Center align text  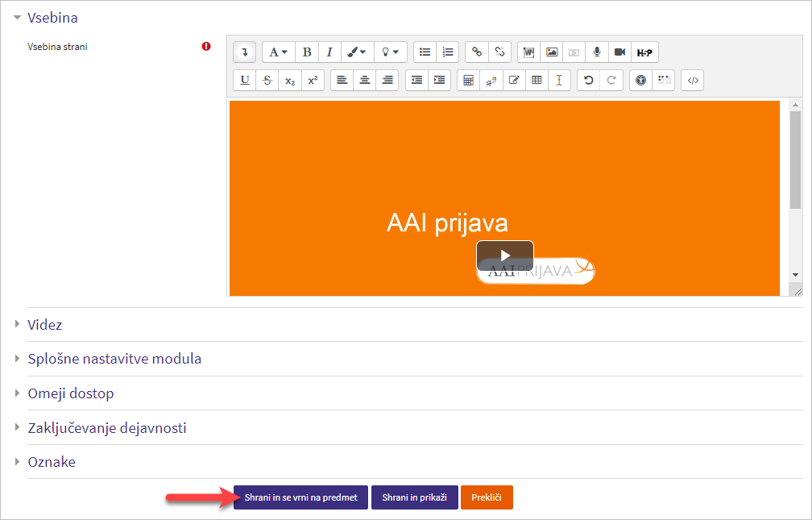tap(365, 80)
